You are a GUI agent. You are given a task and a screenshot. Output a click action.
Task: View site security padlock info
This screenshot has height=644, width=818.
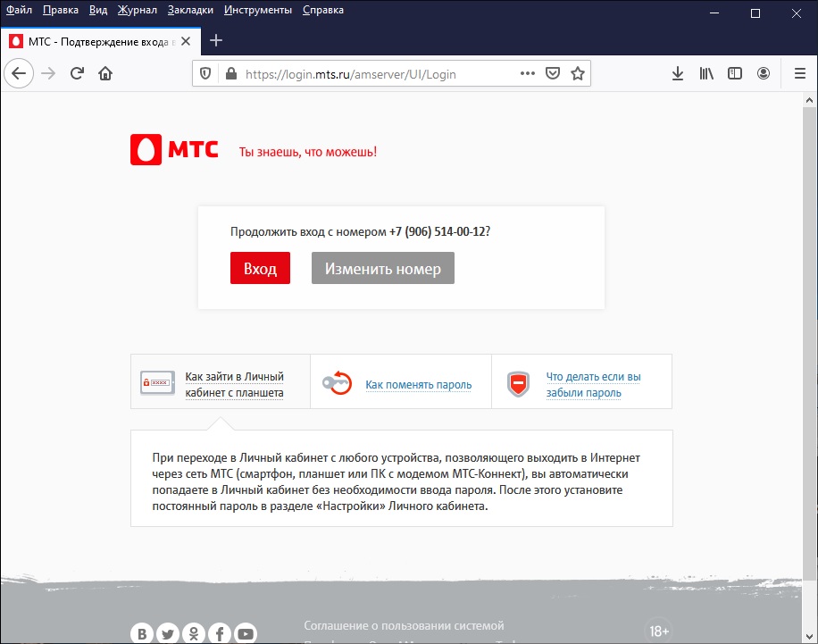[231, 73]
